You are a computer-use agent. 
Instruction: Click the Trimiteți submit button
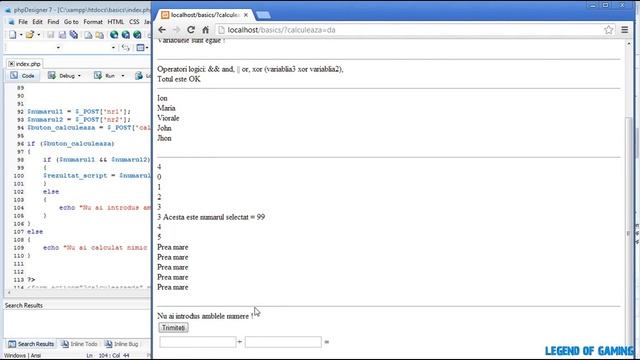173,328
